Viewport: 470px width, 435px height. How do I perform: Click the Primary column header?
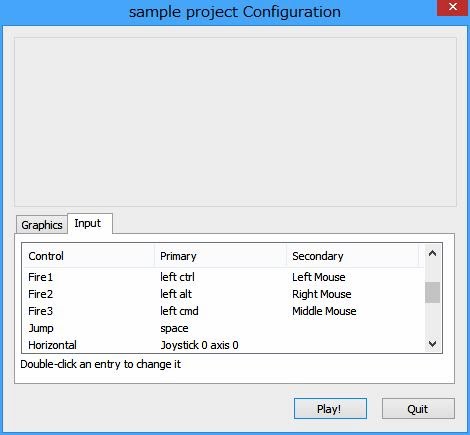(220, 256)
